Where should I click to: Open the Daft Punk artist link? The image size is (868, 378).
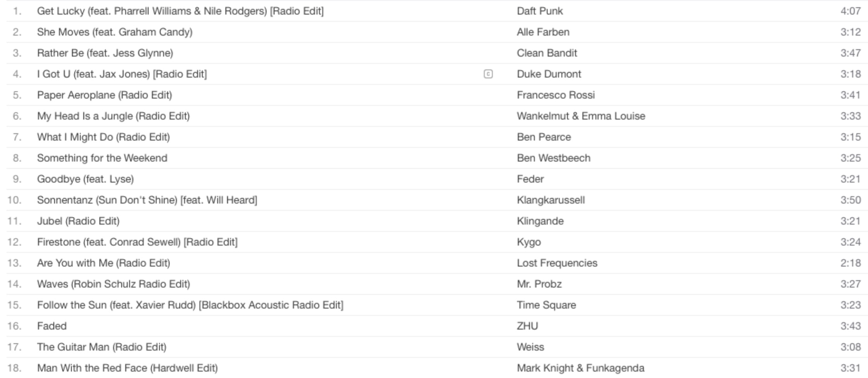(540, 11)
